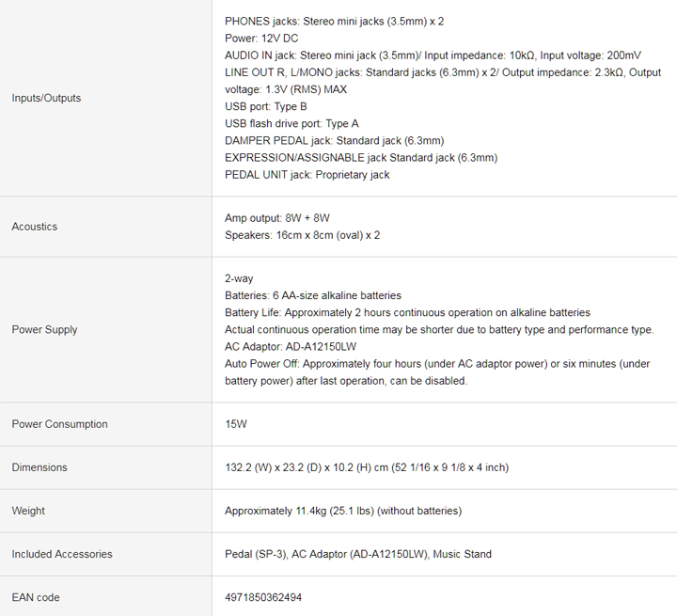Screen dimensions: 677x616
Task: Click the USB port Type B line
Action: tap(266, 106)
